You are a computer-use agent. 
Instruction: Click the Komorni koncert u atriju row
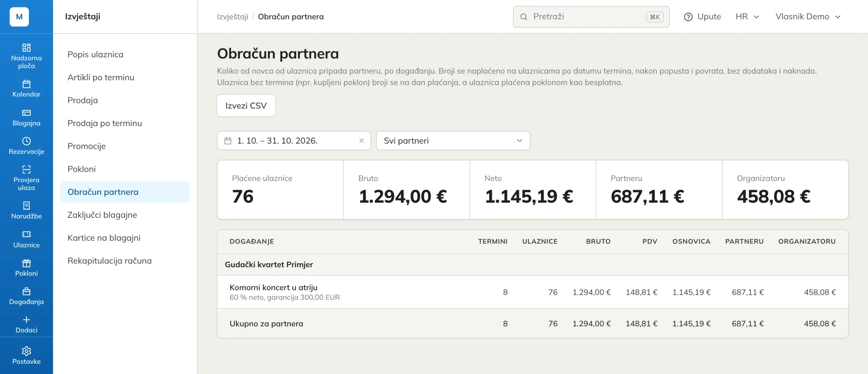point(533,292)
